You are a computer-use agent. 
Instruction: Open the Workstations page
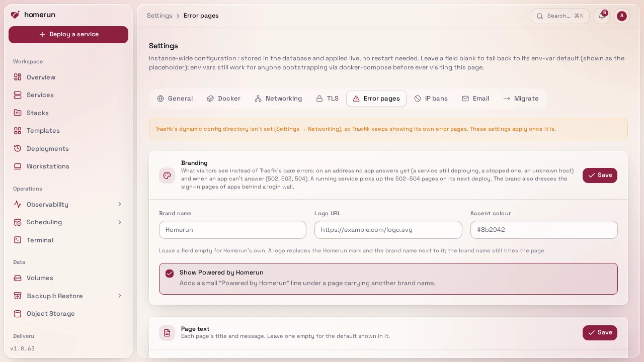coord(68,166)
